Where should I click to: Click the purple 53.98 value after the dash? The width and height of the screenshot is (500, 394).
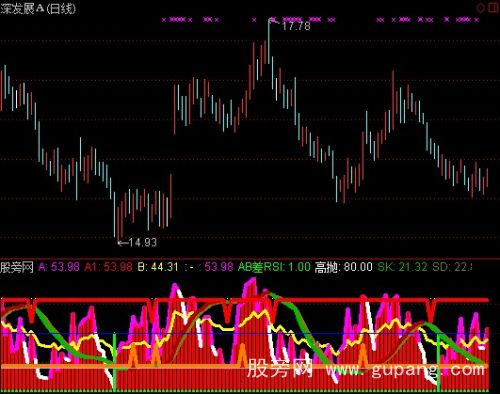(x=219, y=267)
